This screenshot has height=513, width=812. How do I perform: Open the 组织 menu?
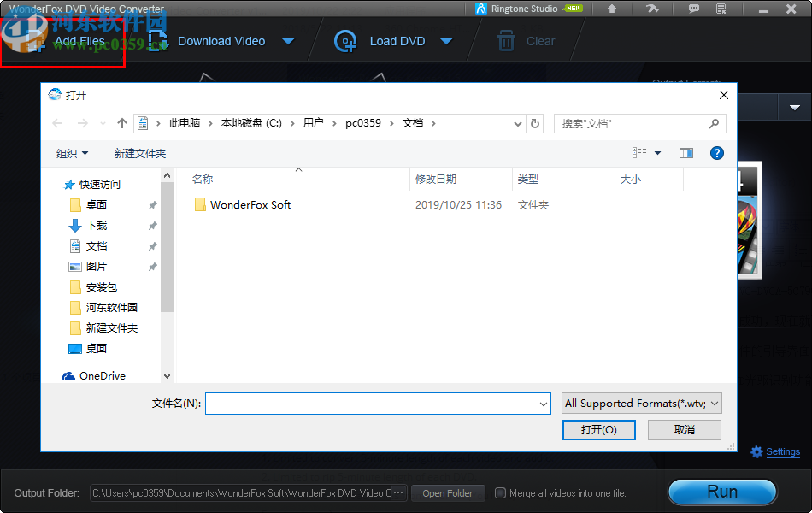72,153
